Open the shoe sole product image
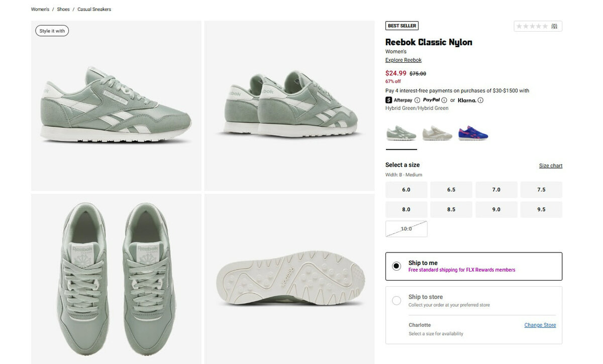603x364 pixels. coord(289,278)
